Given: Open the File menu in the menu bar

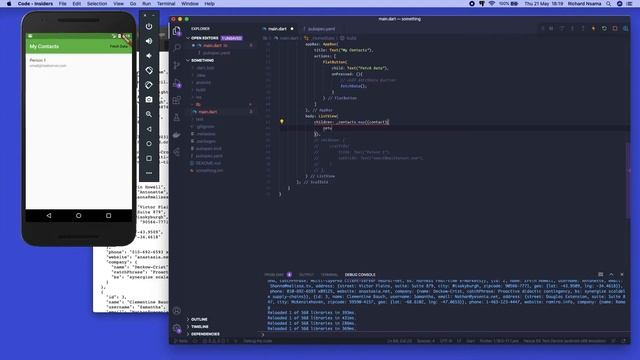Looking at the screenshot, I should [x=62, y=4].
